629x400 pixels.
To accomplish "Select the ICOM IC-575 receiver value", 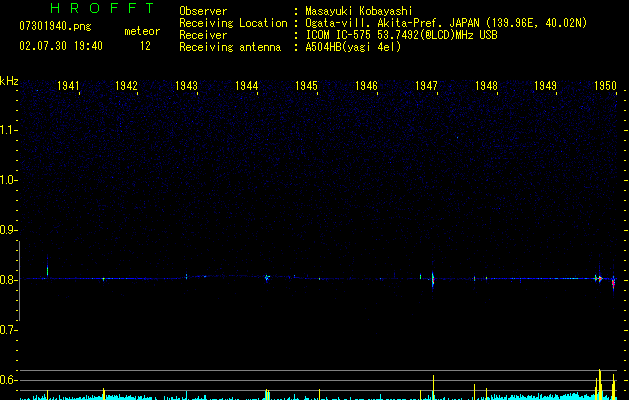I will (x=401, y=35).
